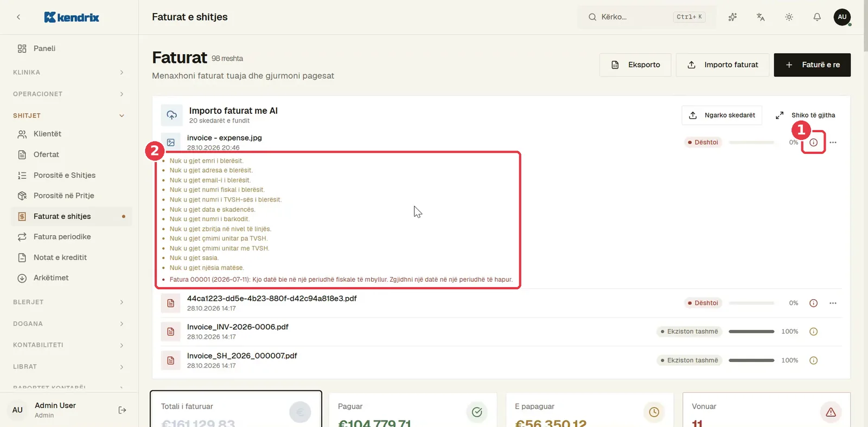The height and width of the screenshot is (427, 868).
Task: Open the AU user avatar menu
Action: 842,17
